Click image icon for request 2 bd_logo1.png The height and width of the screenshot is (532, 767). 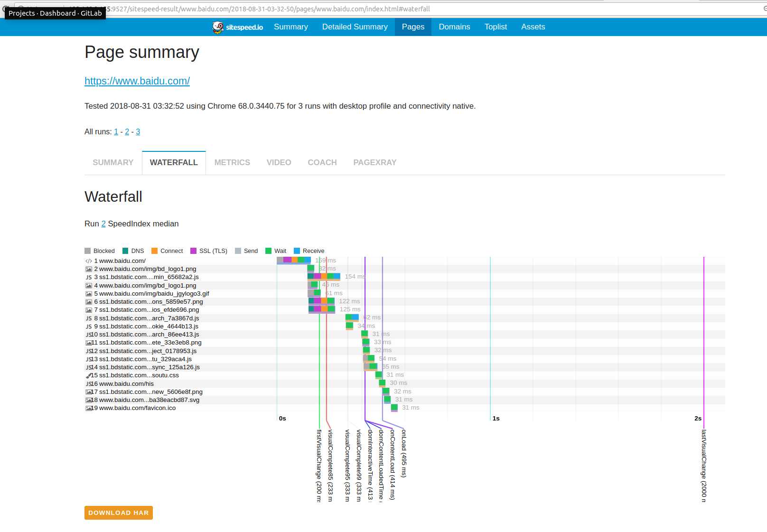point(89,269)
